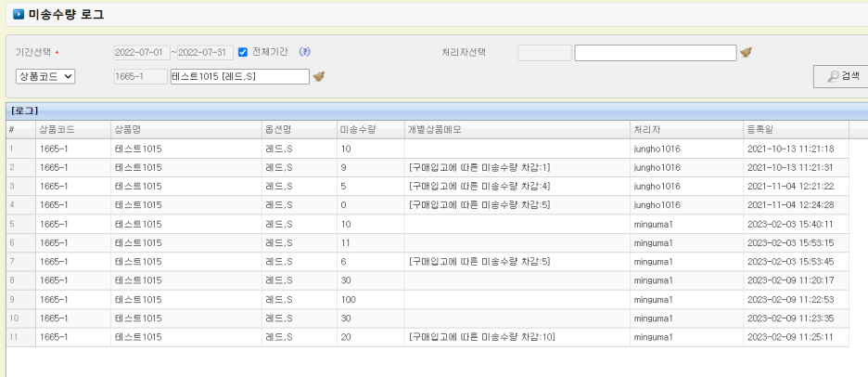Click the 상품코드 column header
The height and width of the screenshot is (377, 868).
coord(73,129)
